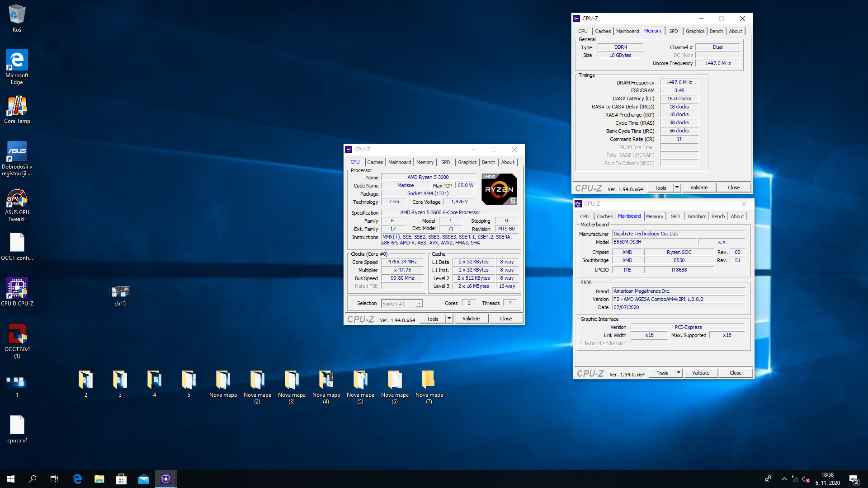Click Validate in Memory window
The image size is (868, 488).
(x=699, y=188)
